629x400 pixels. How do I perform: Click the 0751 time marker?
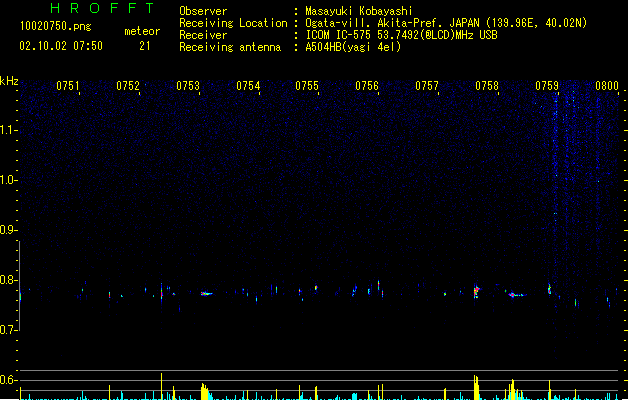(x=67, y=86)
